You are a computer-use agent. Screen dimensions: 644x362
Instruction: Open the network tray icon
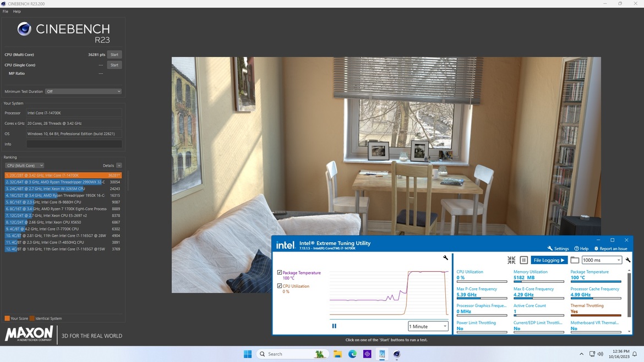click(x=592, y=354)
